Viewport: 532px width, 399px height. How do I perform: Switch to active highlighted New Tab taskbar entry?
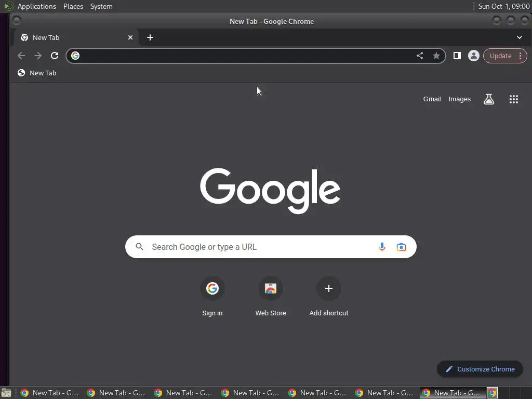tap(453, 393)
